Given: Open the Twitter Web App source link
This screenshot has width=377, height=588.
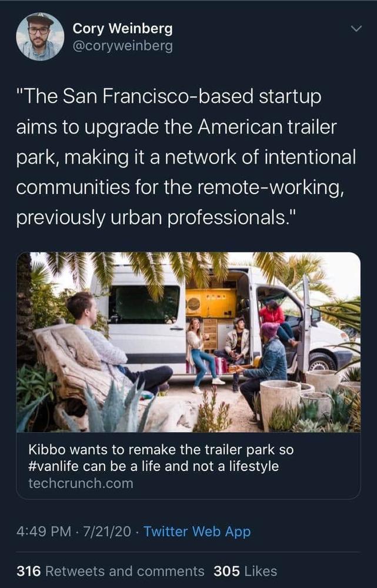Looking at the screenshot, I should [x=197, y=532].
